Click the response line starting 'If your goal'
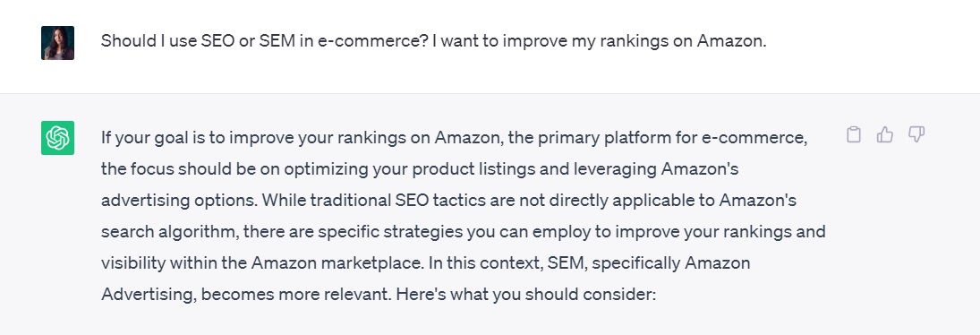 (x=454, y=138)
